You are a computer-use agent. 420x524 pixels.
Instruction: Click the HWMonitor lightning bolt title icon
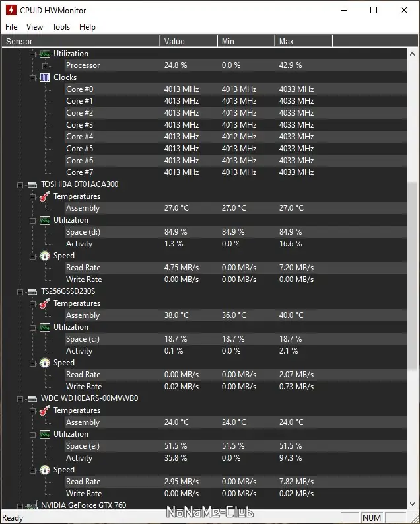(x=10, y=11)
